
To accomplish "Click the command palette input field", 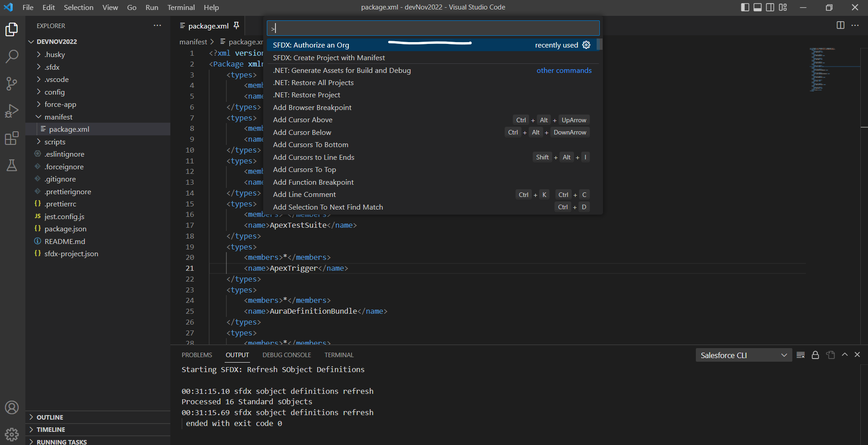I will [433, 28].
